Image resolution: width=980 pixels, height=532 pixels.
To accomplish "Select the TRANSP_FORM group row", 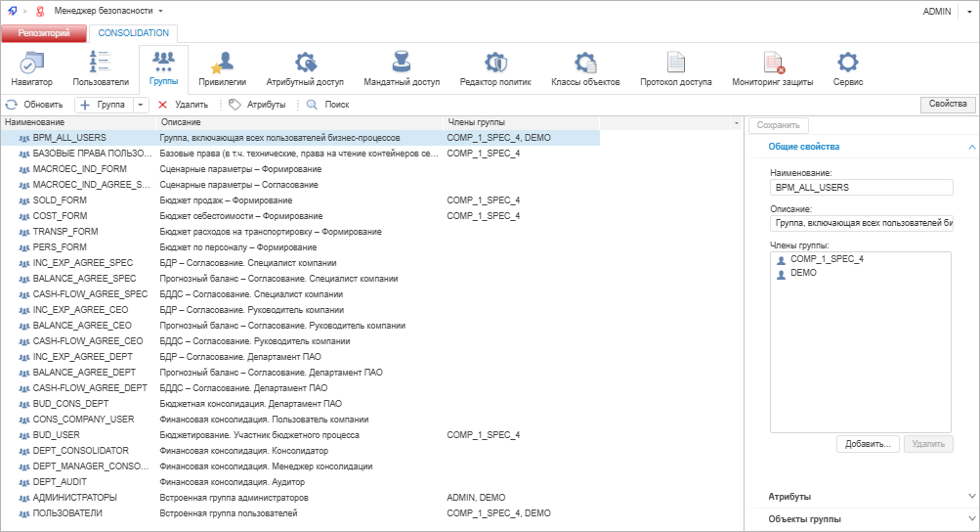I will (300, 232).
